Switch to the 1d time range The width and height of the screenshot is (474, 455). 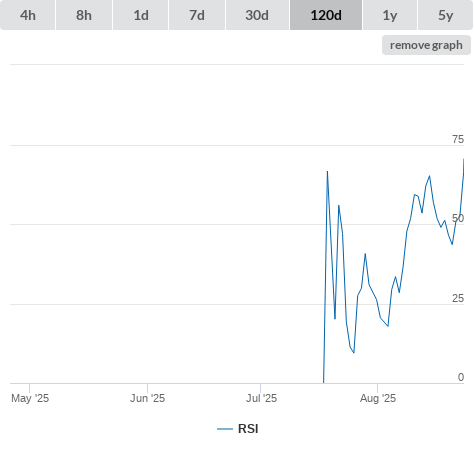[141, 15]
